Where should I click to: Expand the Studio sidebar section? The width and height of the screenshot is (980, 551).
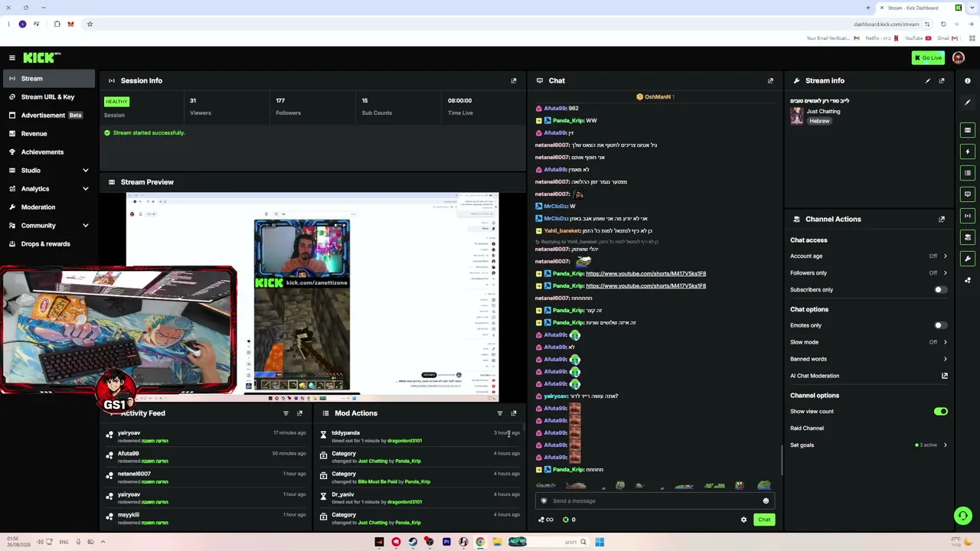coord(85,171)
